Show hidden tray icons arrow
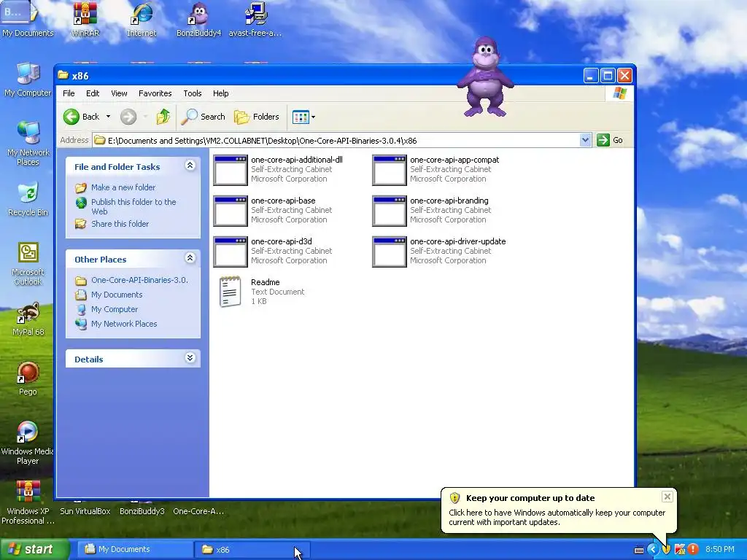Viewport: 747px width, 560px height. [x=653, y=549]
